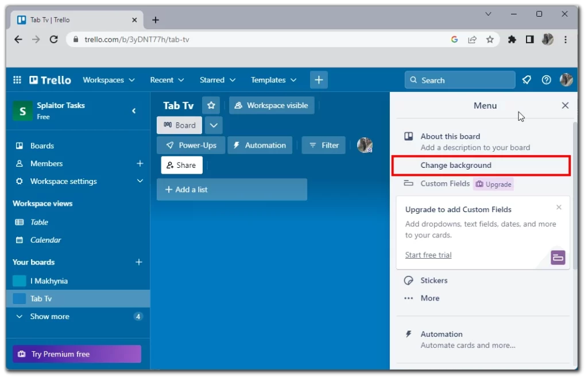Open board views dropdown next to Board
Viewport: 588px width, 380px height.
214,125
